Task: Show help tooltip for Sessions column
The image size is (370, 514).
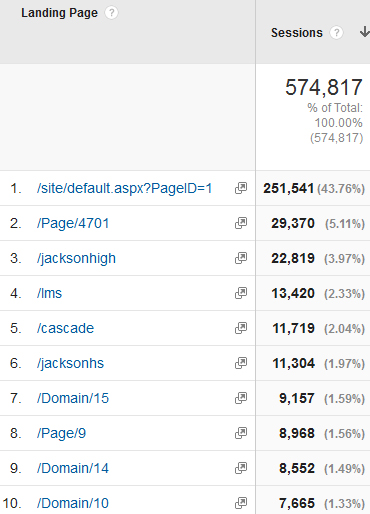Action: pyautogui.click(x=336, y=33)
